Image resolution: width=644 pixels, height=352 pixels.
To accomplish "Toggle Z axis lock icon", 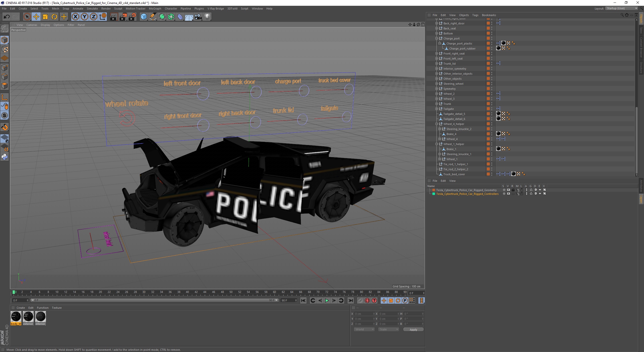I will click(x=94, y=17).
